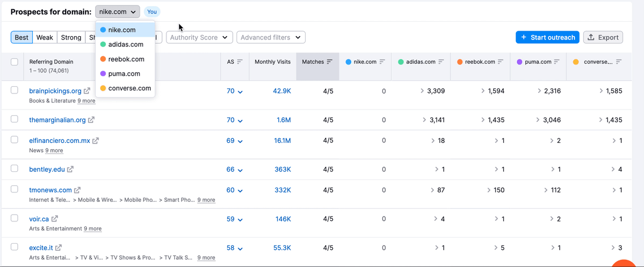Open external link icon beside bentley.edu
This screenshot has width=644, height=267.
(x=70, y=169)
